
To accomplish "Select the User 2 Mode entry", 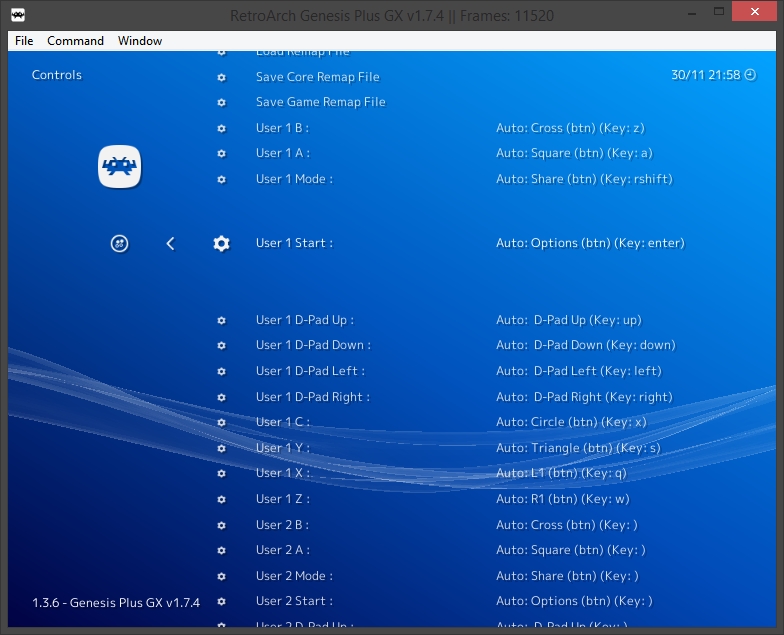I will pos(294,576).
